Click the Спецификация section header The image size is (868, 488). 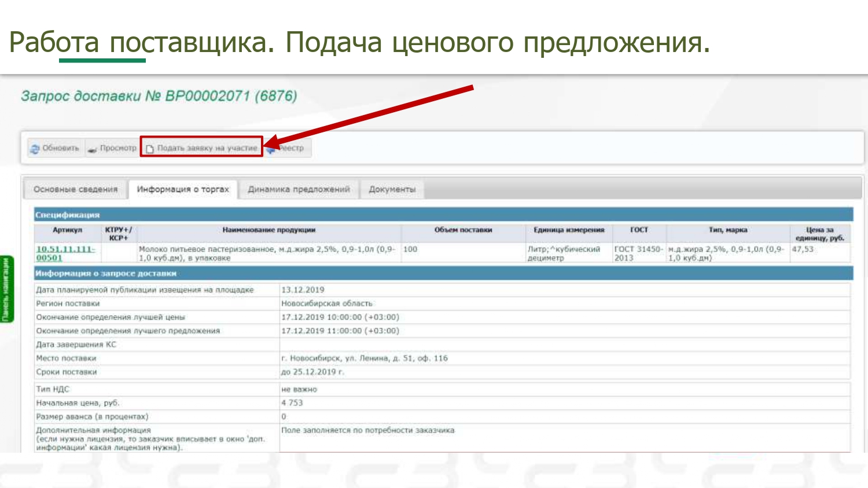coord(67,215)
